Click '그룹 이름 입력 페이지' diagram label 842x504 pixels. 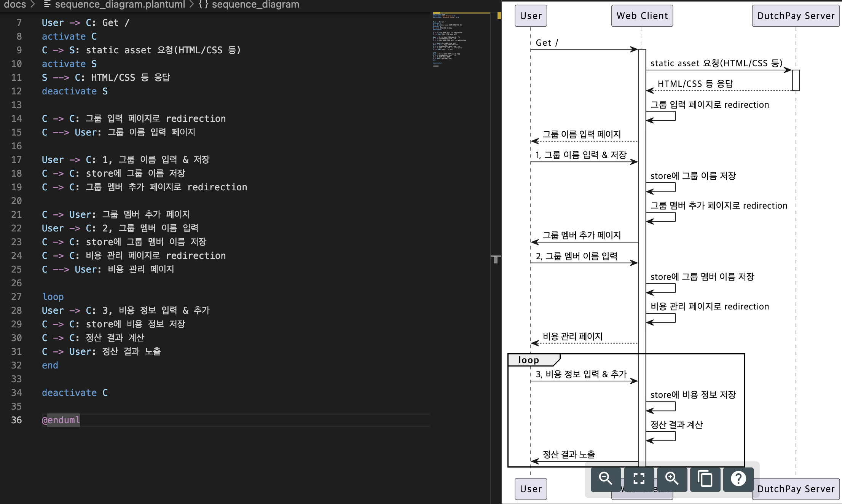pos(582,134)
